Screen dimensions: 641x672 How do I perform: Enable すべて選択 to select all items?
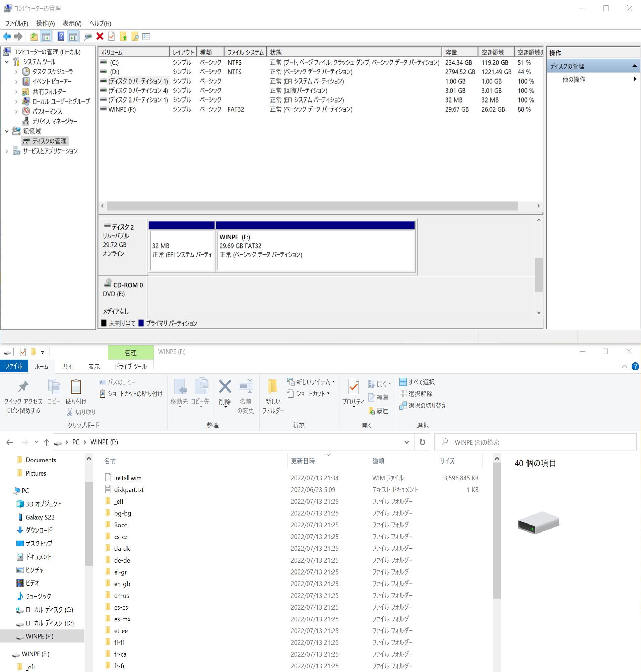418,382
